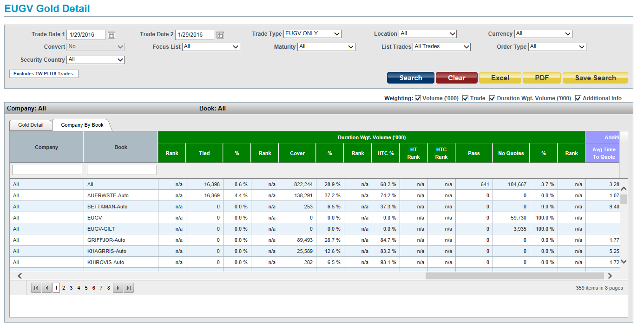The height and width of the screenshot is (330, 644).
Task: Open the Order Type dropdown
Action: [x=557, y=47]
